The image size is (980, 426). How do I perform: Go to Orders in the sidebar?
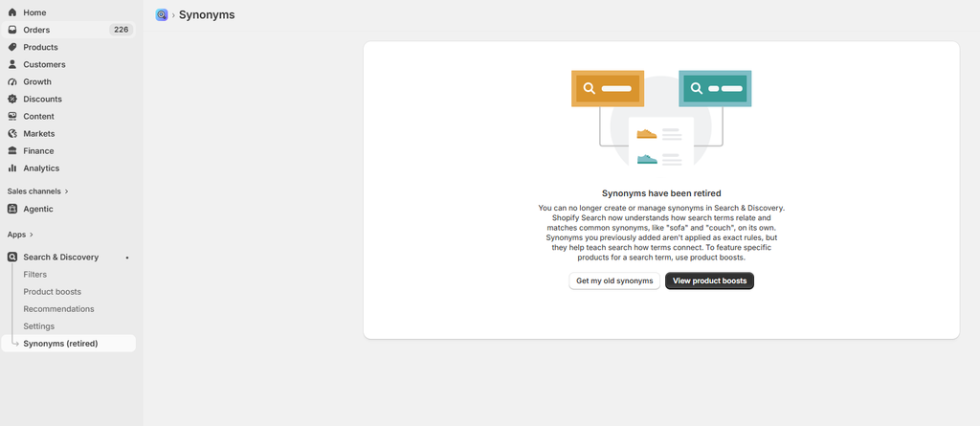68,30
